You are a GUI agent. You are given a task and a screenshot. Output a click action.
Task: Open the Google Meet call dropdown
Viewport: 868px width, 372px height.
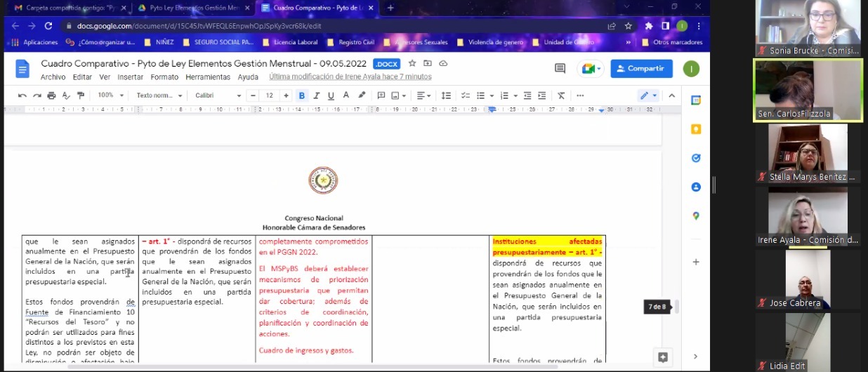click(590, 69)
